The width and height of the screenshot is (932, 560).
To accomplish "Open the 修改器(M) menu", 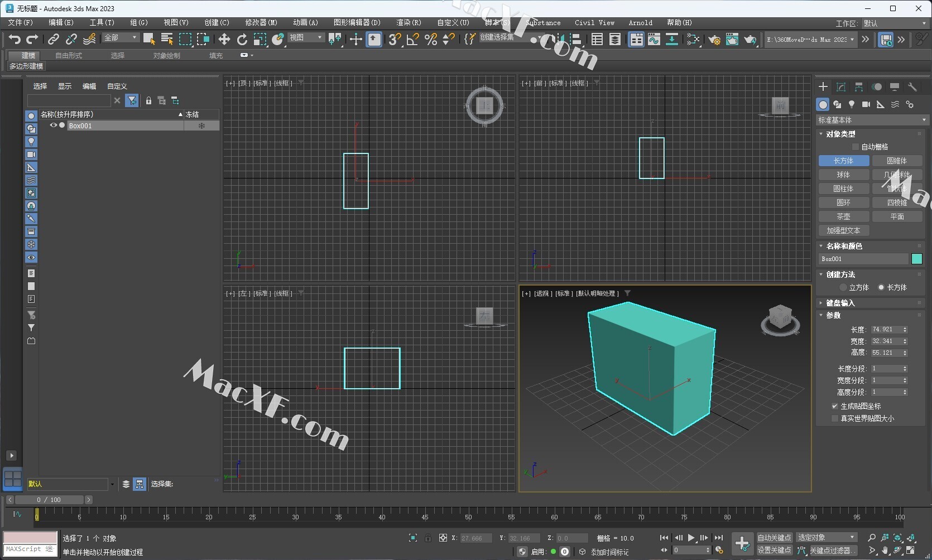I will coord(261,22).
